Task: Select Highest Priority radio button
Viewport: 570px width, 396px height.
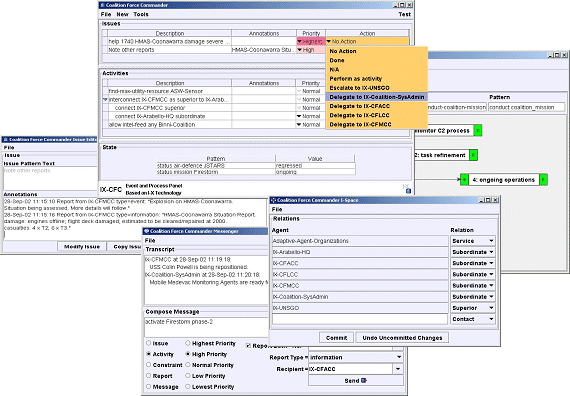Action: pos(188,343)
